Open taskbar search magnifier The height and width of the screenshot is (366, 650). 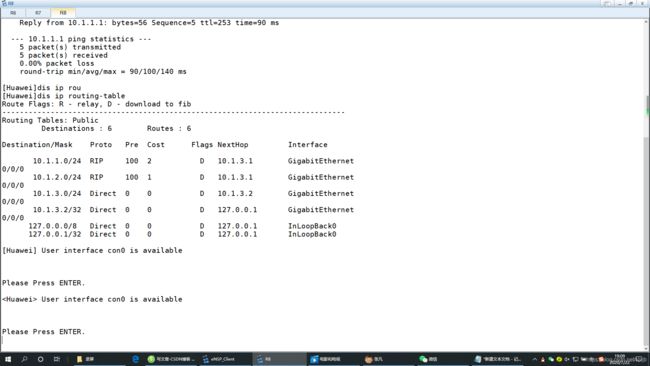pos(24,359)
